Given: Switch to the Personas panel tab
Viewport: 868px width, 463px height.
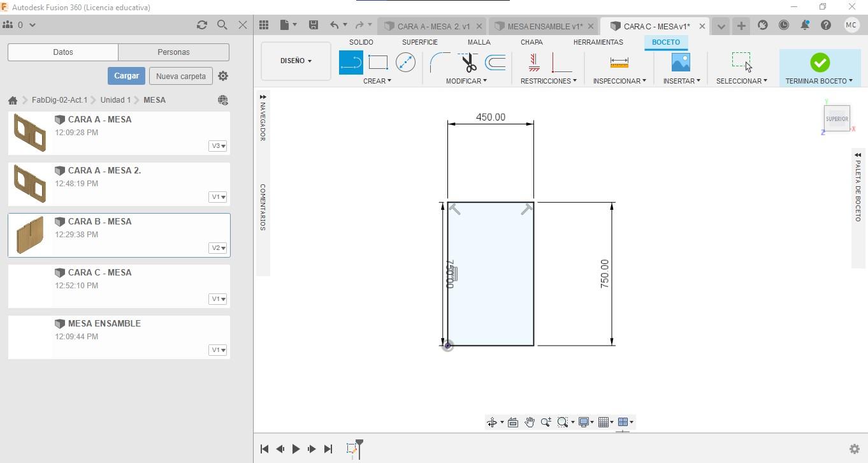Looking at the screenshot, I should 173,52.
